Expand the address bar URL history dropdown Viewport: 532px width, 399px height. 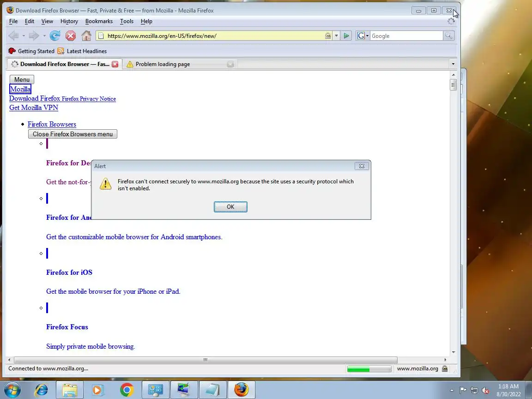(336, 36)
